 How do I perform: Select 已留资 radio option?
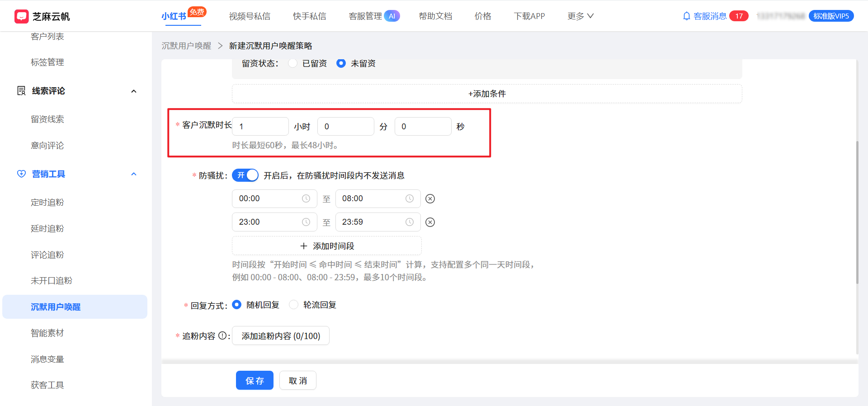point(293,63)
